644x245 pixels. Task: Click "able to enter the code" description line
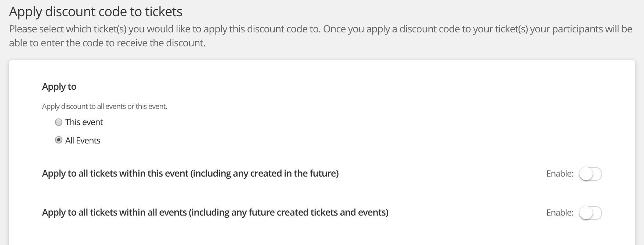(x=107, y=43)
